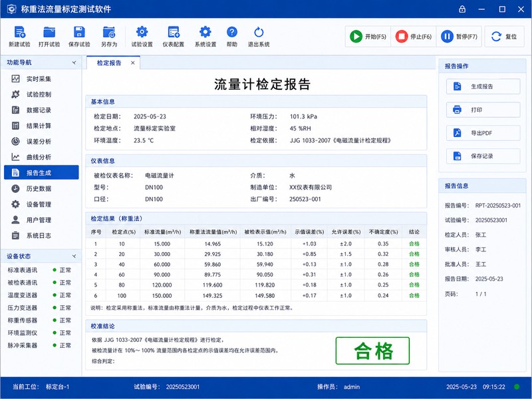Open 误差分析 in navigation
532x399 pixels.
41,142
